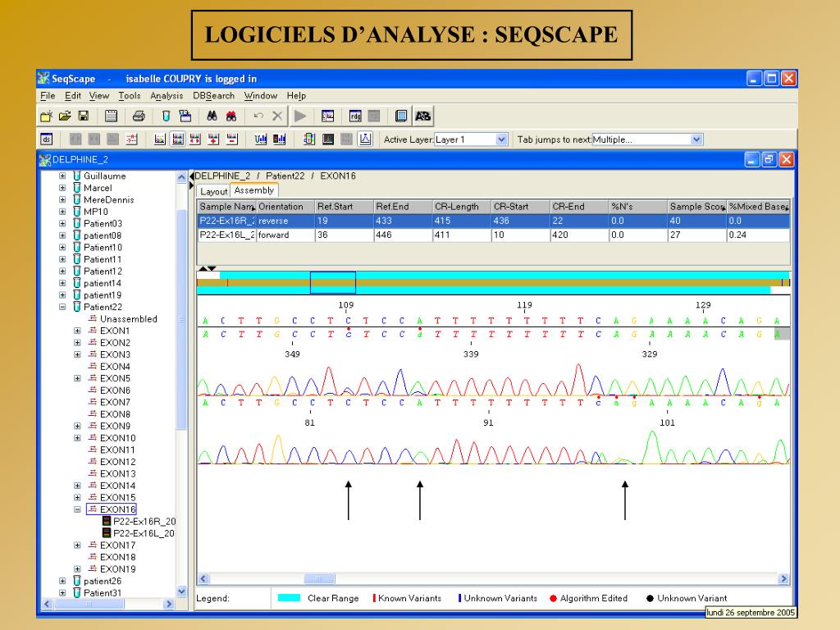Screen dimensions: 840x630
Task: Click the new project folder icon
Action: click(47, 116)
